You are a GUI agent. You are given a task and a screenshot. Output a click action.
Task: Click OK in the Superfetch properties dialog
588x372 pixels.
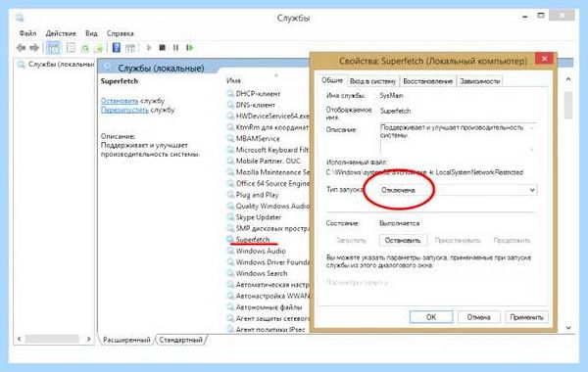pyautogui.click(x=431, y=317)
